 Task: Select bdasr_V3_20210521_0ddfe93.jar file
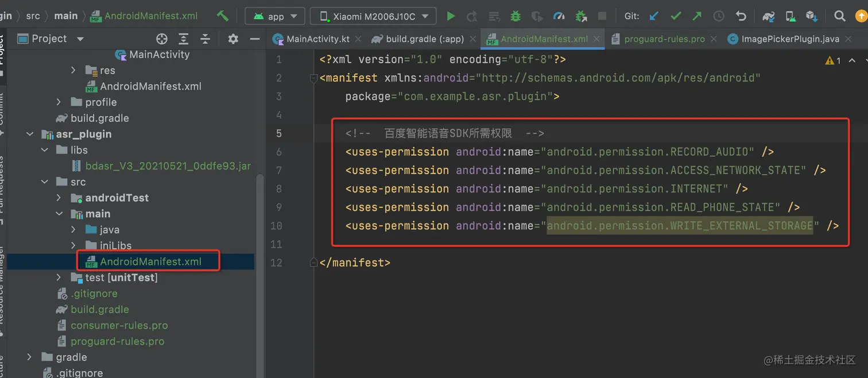(161, 166)
